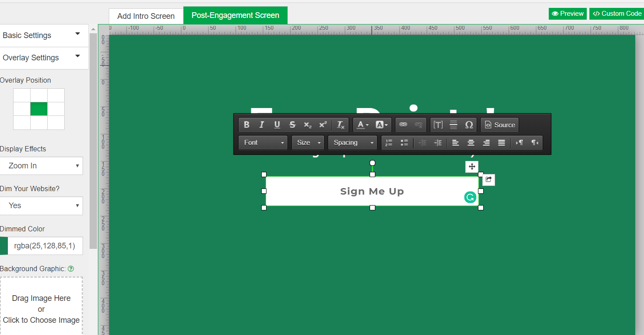Viewport: 644px width, 335px height.
Task: Expand the Dim Your Website dropdown
Action: 42,206
